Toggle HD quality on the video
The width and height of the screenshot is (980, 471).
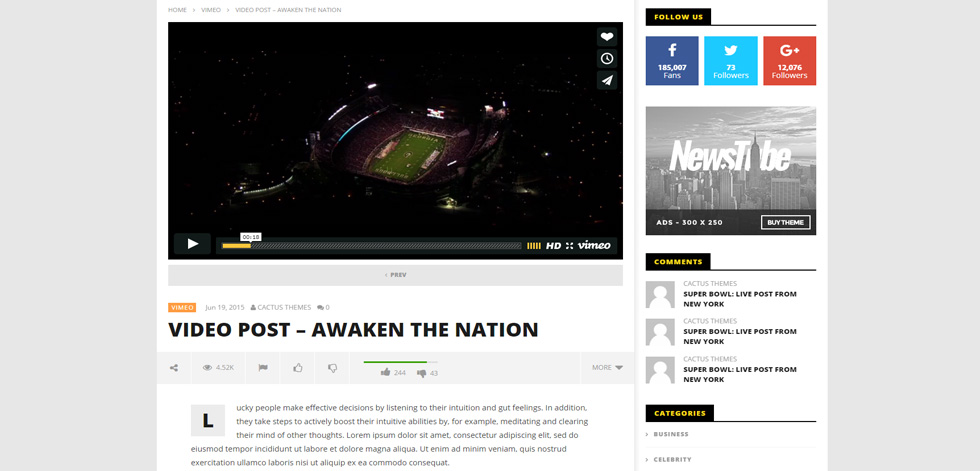click(554, 246)
